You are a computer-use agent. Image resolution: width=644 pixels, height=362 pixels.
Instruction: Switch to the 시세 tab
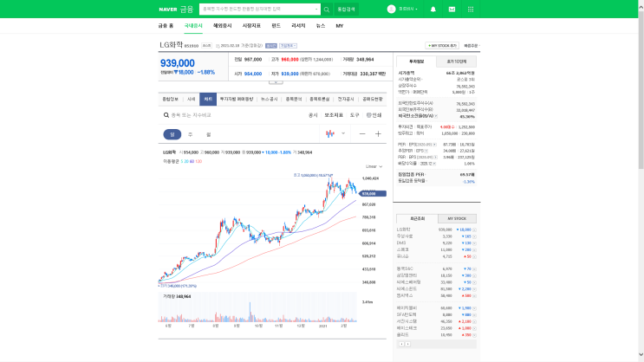coord(191,100)
